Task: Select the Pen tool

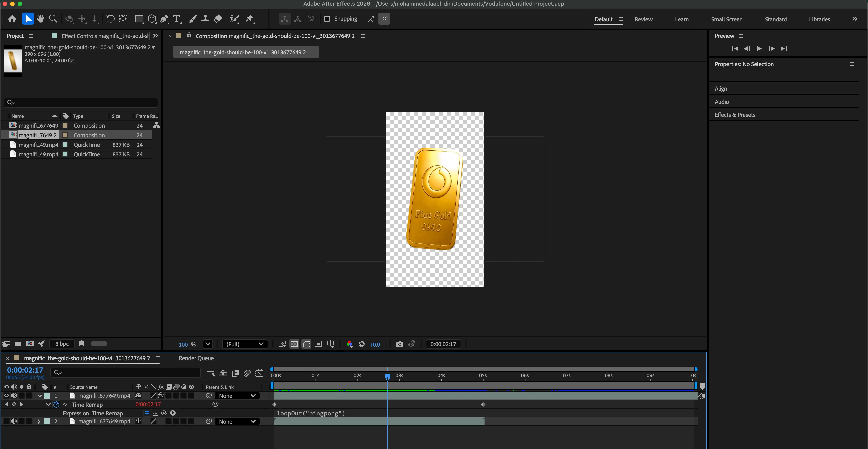Action: click(165, 19)
